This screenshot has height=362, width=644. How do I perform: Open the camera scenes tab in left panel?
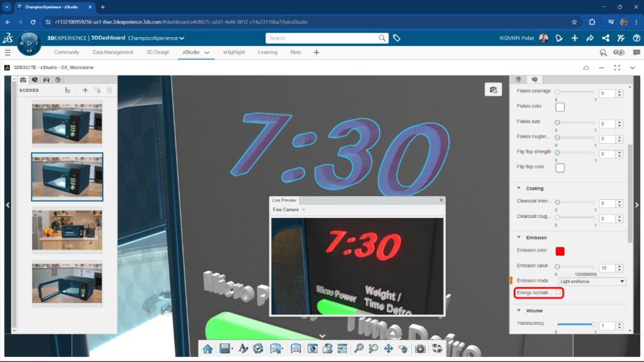coord(23,80)
